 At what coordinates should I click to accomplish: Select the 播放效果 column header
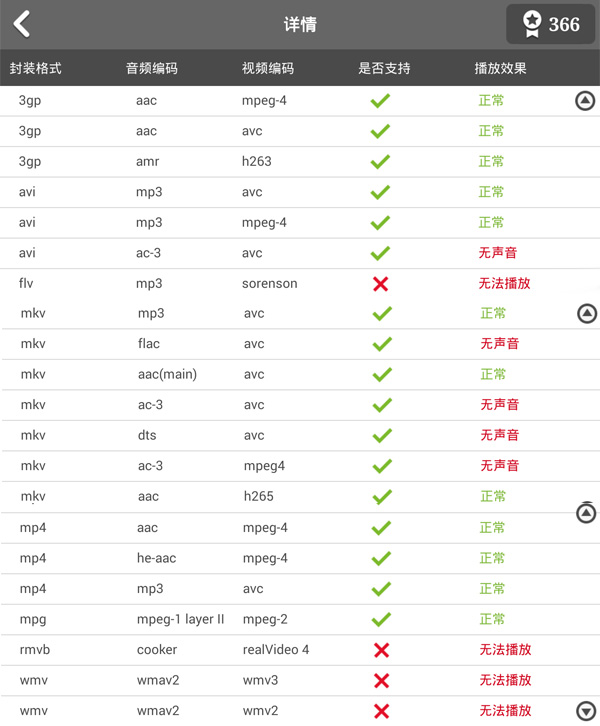(x=500, y=69)
